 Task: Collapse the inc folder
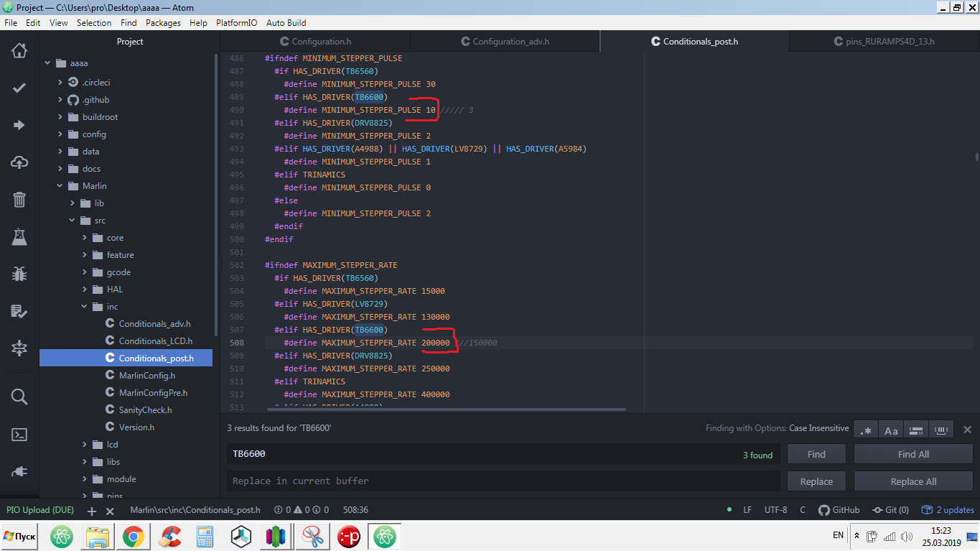pyautogui.click(x=84, y=307)
